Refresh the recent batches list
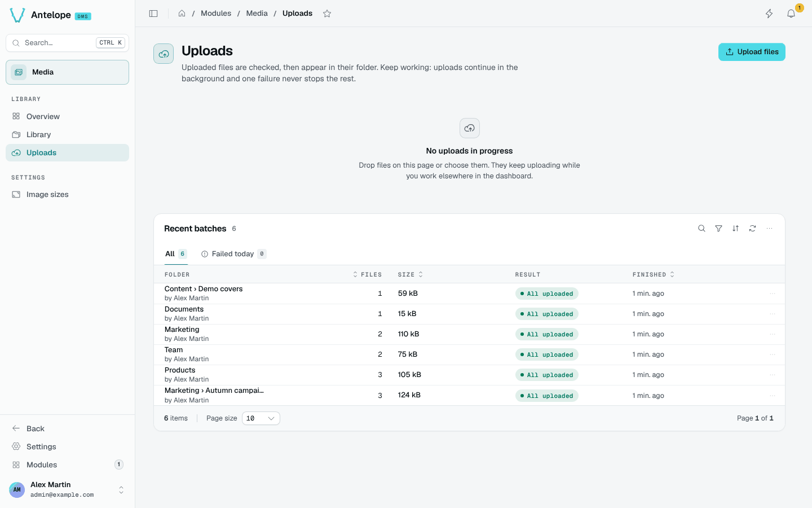This screenshot has width=812, height=508. (x=752, y=229)
